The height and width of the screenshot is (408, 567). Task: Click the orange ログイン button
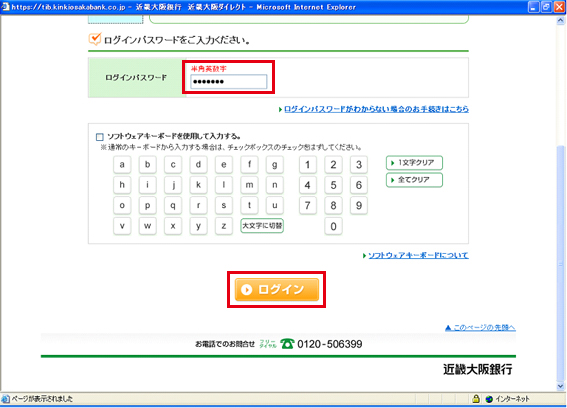click(277, 289)
